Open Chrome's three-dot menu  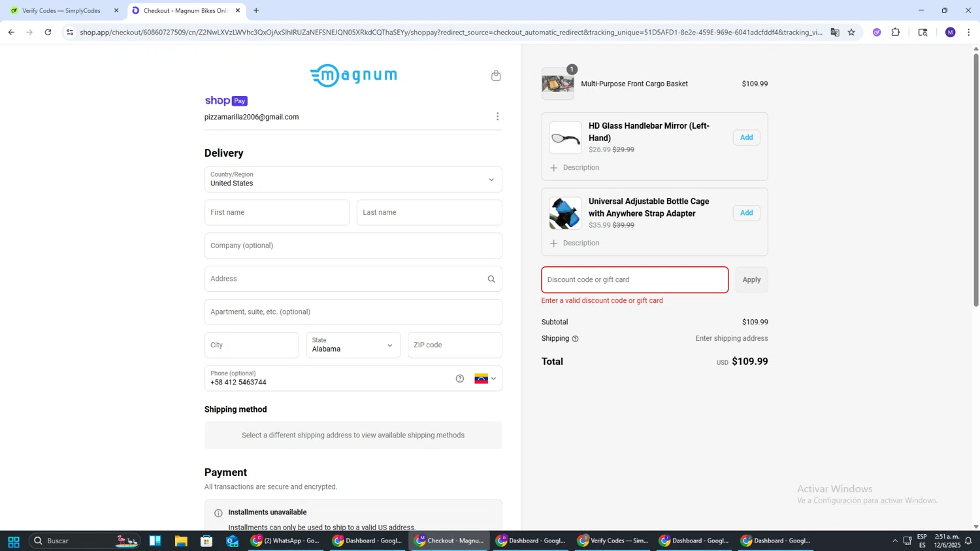click(x=969, y=32)
